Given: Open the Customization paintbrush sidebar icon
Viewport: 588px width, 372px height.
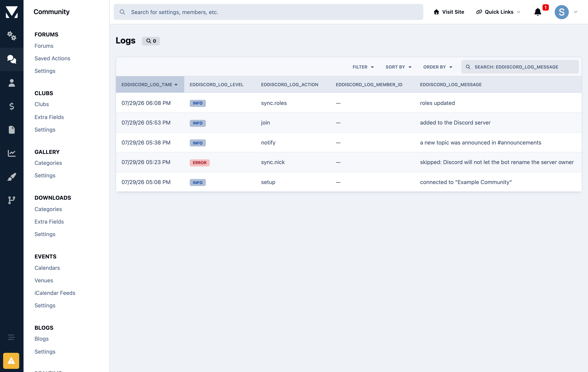Looking at the screenshot, I should pyautogui.click(x=12, y=177).
